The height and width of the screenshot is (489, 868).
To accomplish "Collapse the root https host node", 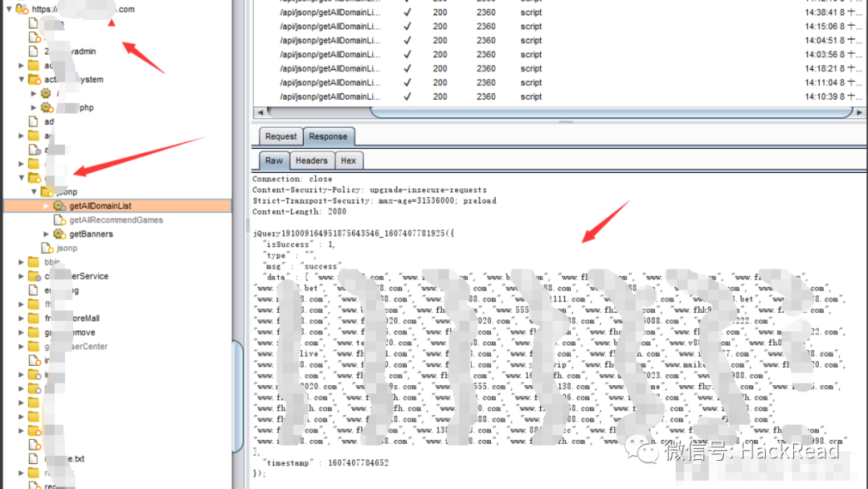I will click(8, 9).
